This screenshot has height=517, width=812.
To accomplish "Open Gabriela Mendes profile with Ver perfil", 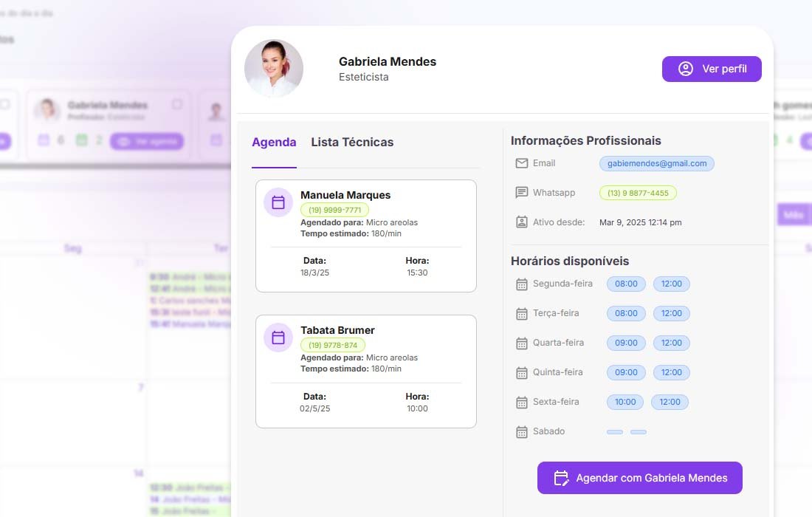I will (712, 69).
